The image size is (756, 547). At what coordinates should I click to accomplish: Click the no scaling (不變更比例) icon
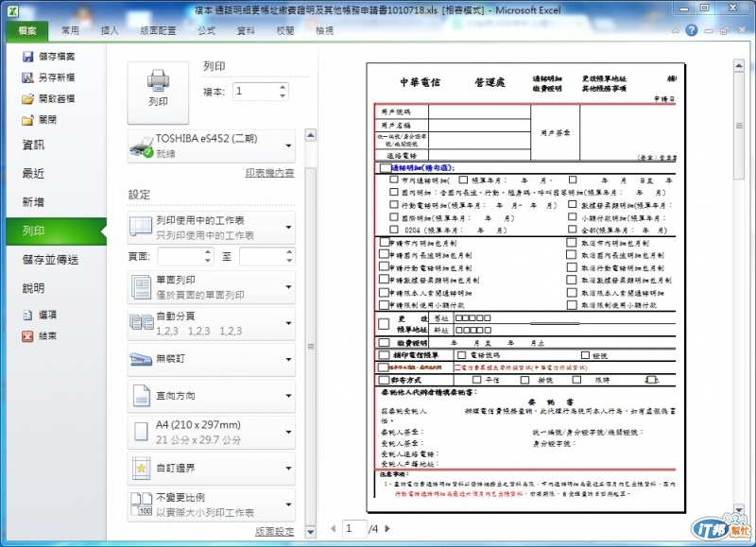(141, 504)
